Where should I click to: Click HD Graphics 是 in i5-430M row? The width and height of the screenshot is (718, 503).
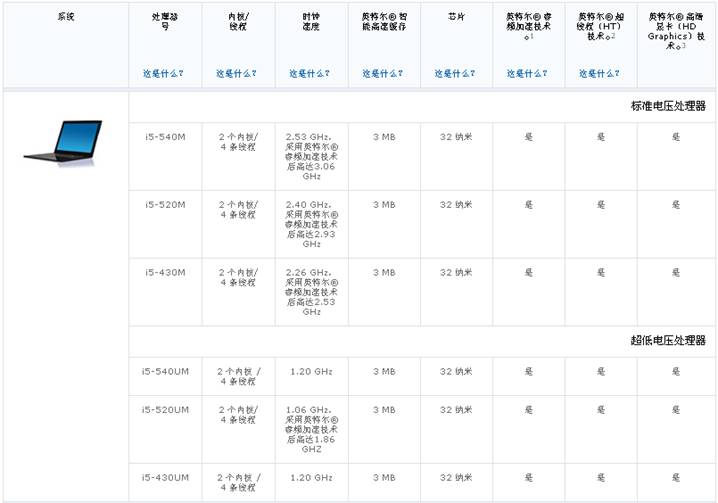(x=676, y=273)
